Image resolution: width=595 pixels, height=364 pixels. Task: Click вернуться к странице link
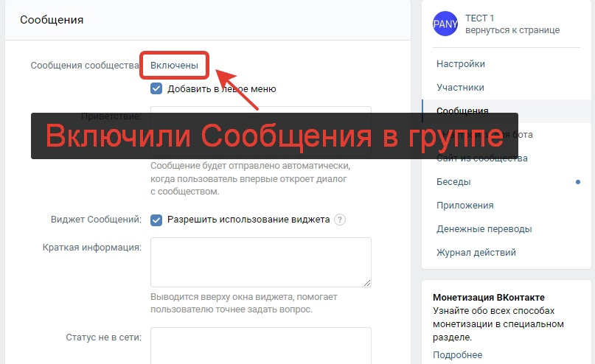(x=512, y=30)
